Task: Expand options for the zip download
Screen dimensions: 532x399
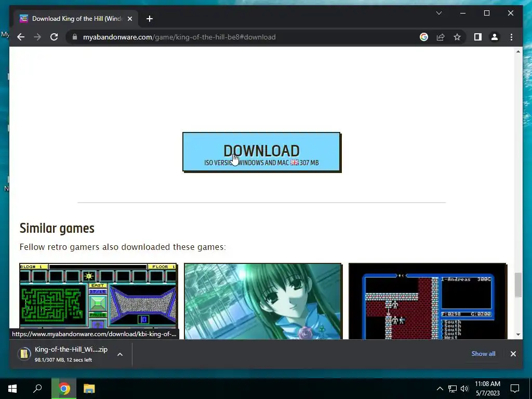Action: 120,354
